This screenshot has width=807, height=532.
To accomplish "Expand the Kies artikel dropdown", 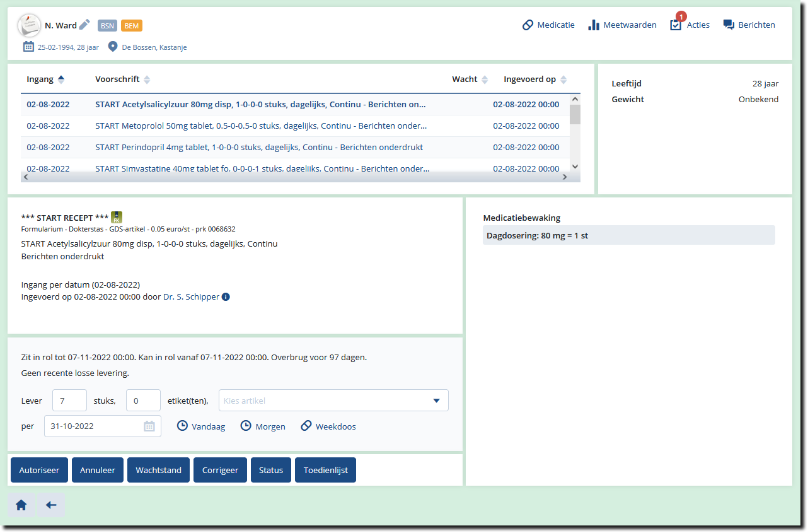I will coord(436,401).
